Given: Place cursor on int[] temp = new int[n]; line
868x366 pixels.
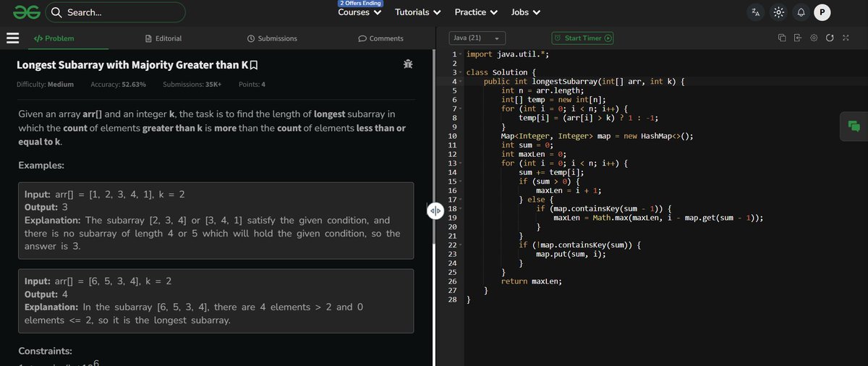Looking at the screenshot, I should [553, 100].
